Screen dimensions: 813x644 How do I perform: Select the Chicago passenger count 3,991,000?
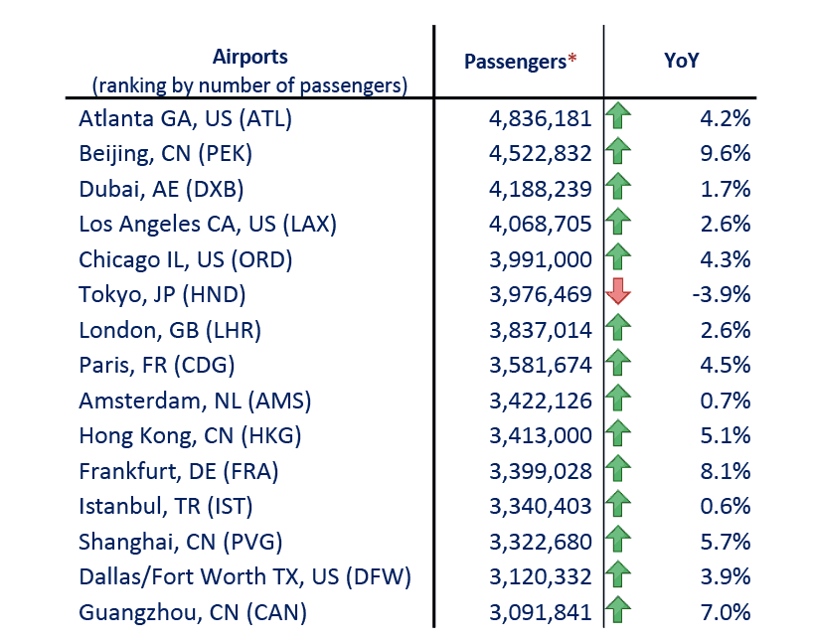point(541,259)
